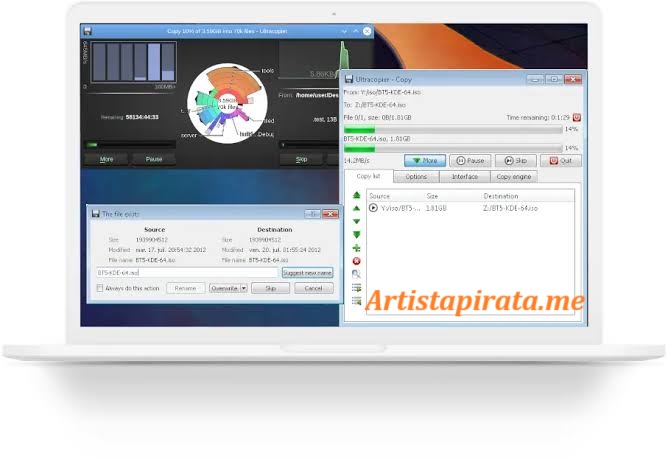Viewport: 668px width, 459px height.
Task: Click the new file name input field
Action: coord(187,272)
